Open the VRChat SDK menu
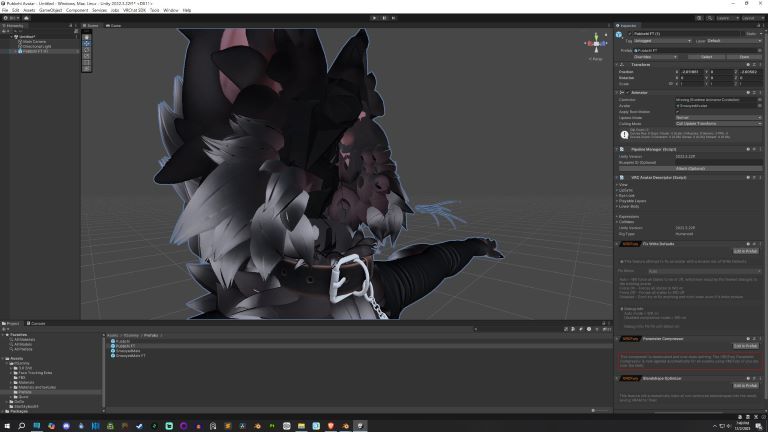Viewport: 768px width, 432px height. pyautogui.click(x=134, y=10)
